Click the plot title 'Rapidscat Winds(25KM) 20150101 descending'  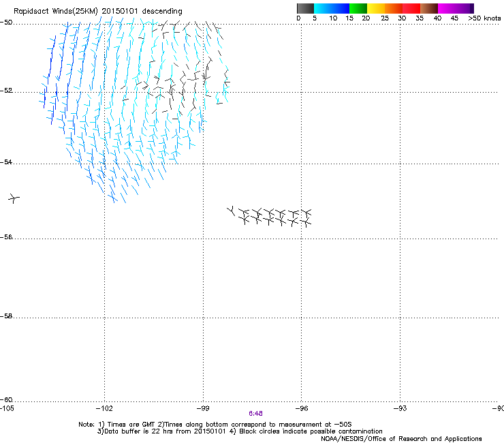pos(97,11)
